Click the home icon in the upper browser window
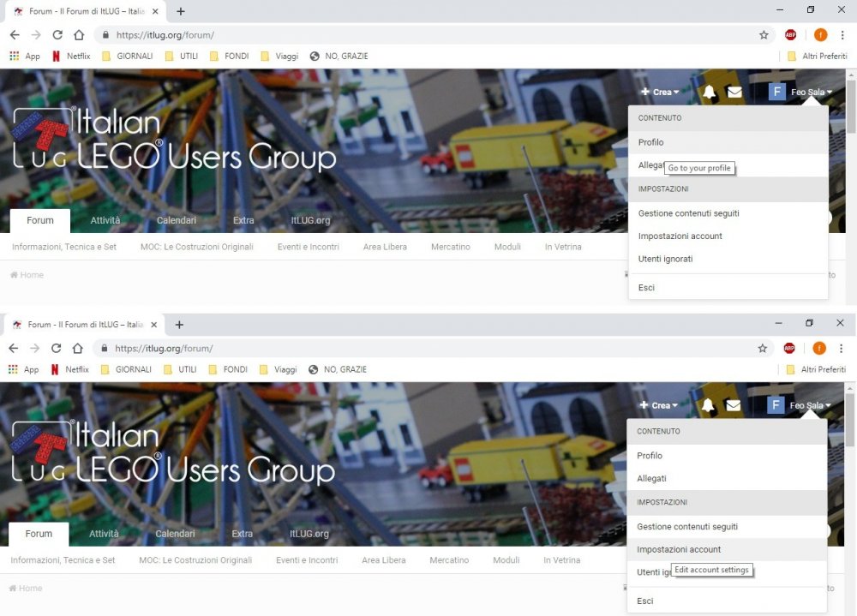 tap(79, 35)
